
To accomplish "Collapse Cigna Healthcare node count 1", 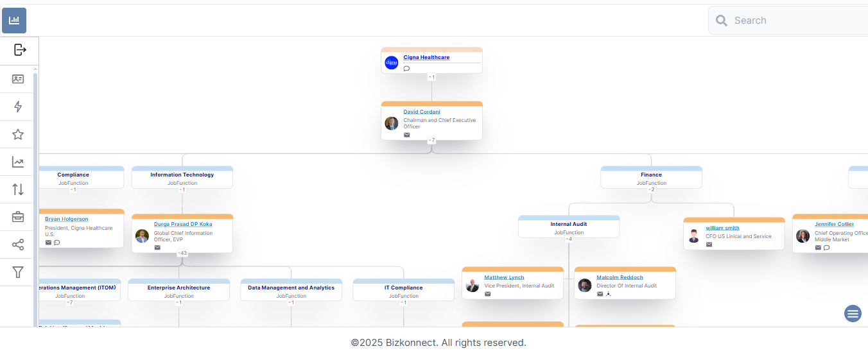I will pyautogui.click(x=431, y=77).
